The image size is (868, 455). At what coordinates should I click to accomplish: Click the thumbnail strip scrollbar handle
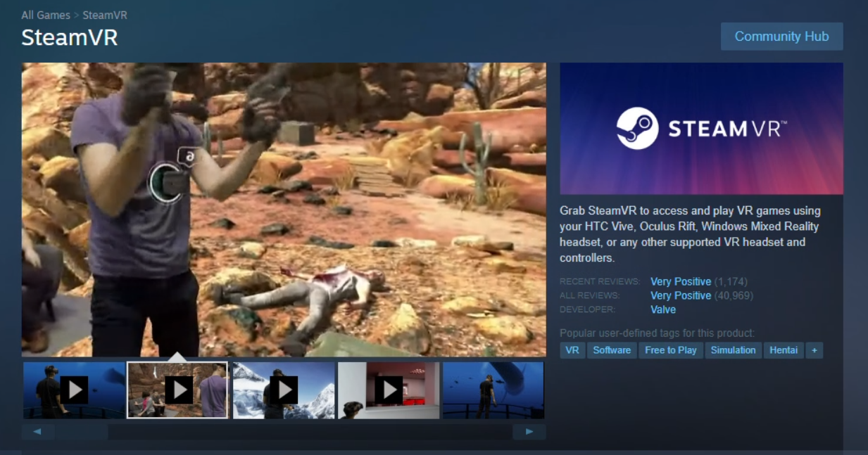(81, 432)
